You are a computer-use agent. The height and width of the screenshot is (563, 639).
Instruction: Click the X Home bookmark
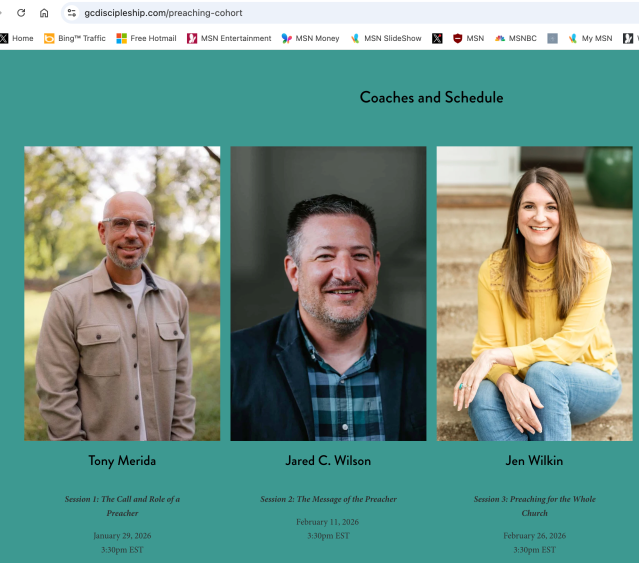click(16, 38)
